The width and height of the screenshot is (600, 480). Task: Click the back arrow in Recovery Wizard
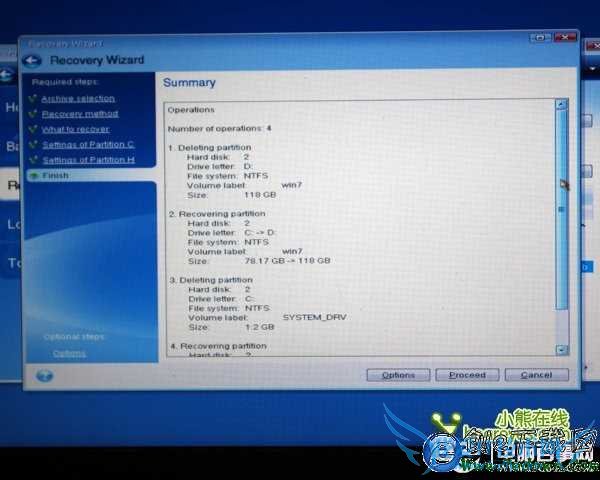pyautogui.click(x=32, y=60)
